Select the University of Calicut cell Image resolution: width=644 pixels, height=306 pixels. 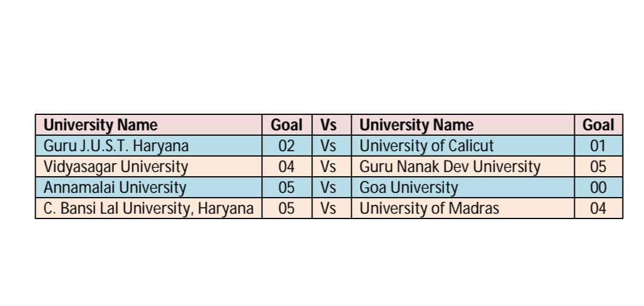point(463,146)
